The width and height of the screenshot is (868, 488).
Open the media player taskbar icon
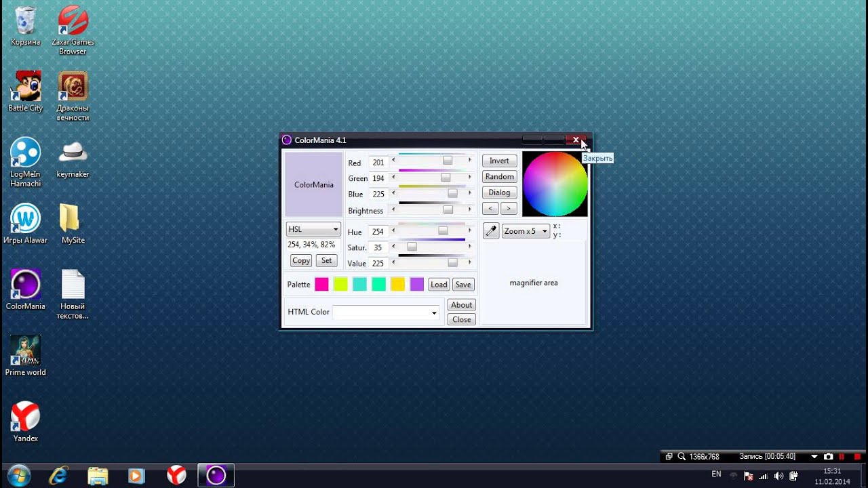point(137,475)
